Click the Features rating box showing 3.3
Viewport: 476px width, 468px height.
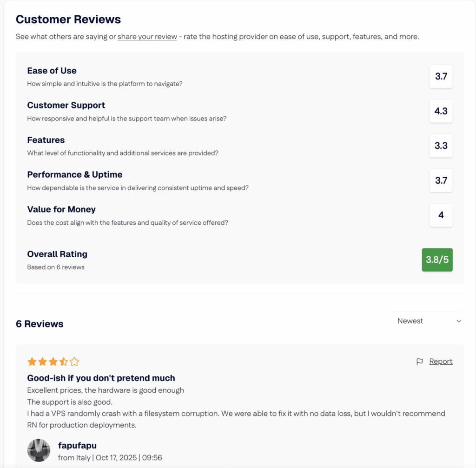coord(441,146)
